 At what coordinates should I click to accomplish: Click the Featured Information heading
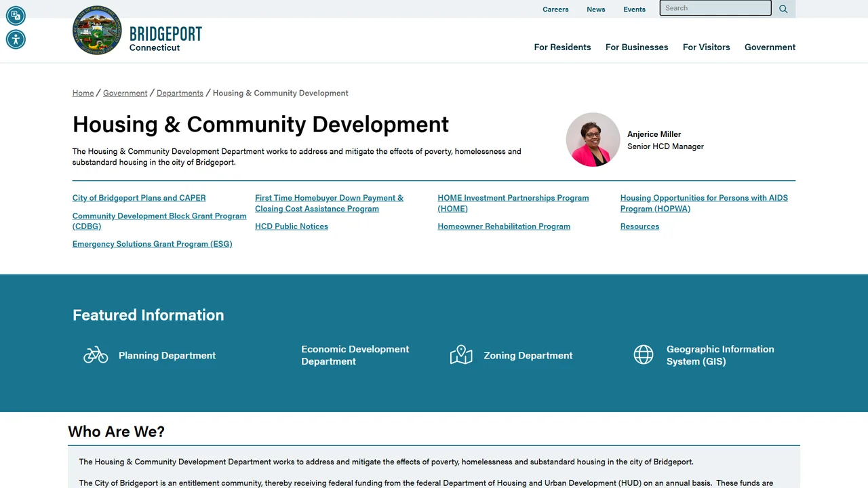148,315
